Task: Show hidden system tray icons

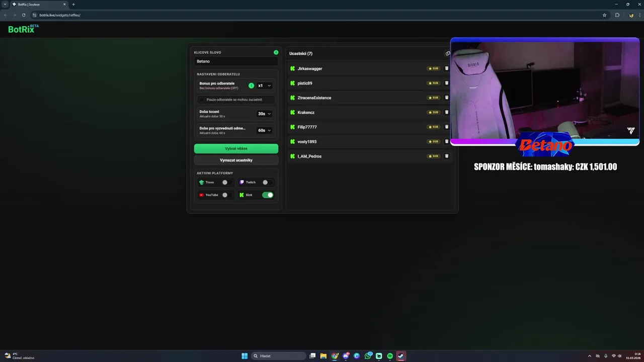Action: [x=590, y=356]
